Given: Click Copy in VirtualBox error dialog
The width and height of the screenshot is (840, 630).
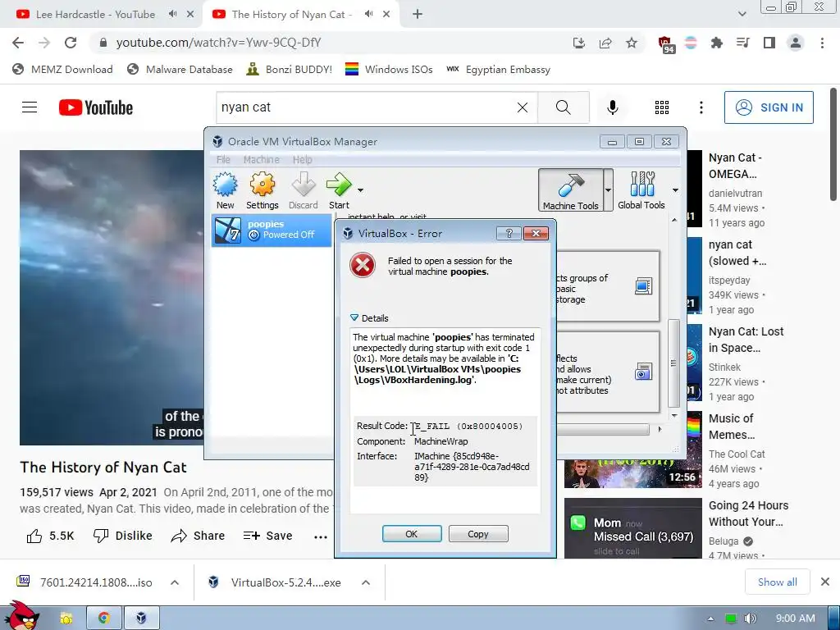Looking at the screenshot, I should coord(478,533).
